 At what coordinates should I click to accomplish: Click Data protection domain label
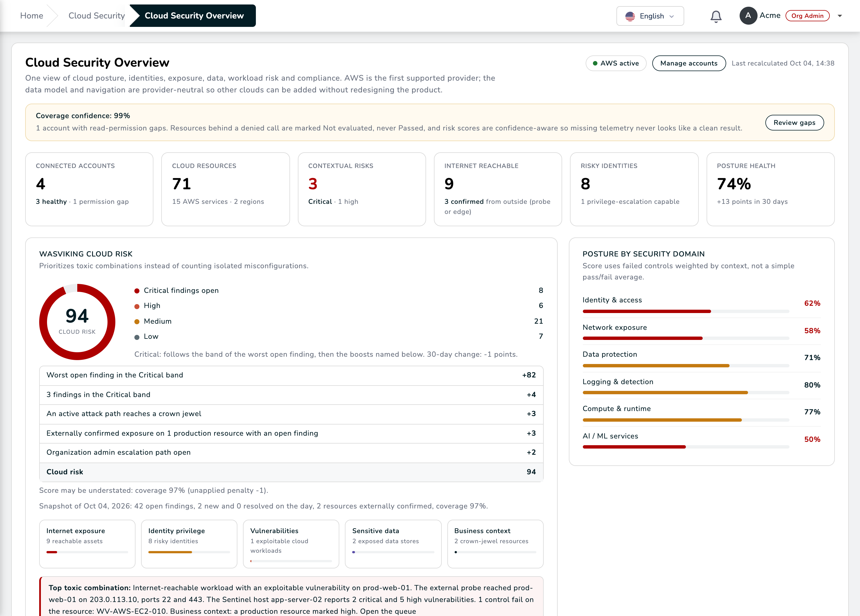[610, 354]
